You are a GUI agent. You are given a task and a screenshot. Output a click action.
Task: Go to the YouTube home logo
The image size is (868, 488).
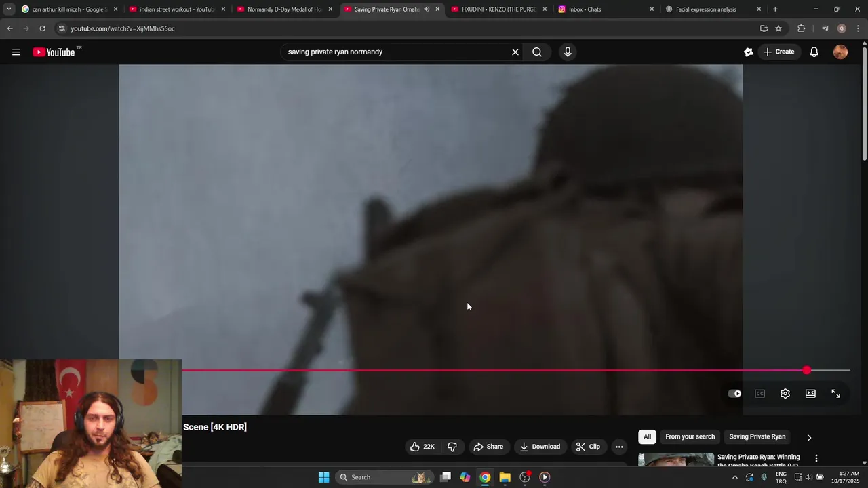click(54, 52)
